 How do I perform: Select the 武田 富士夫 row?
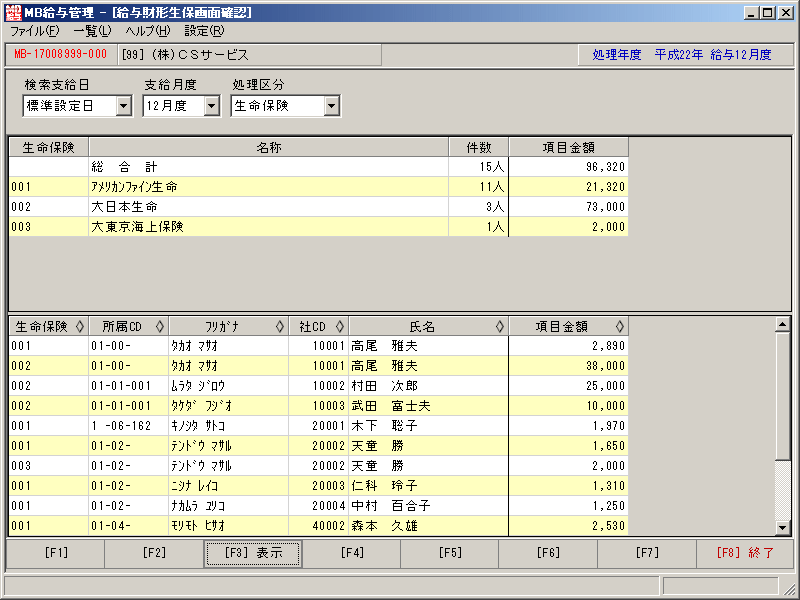point(319,406)
